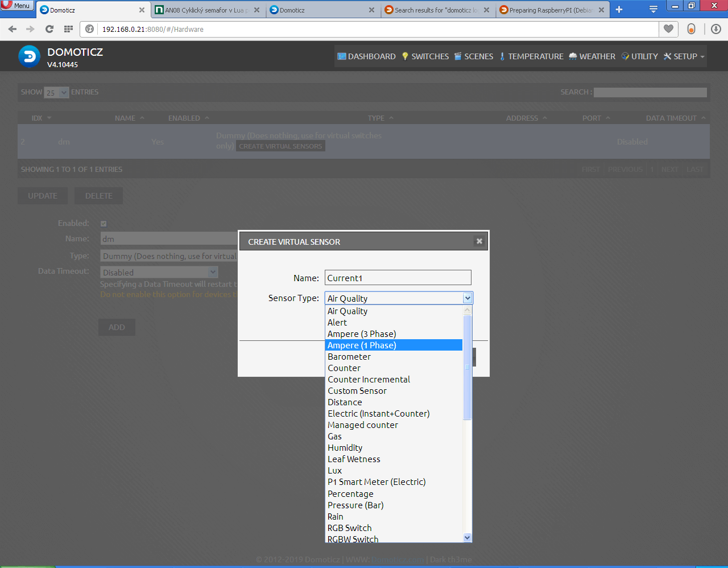Close the Search results tab
The width and height of the screenshot is (728, 568).
coord(486,10)
